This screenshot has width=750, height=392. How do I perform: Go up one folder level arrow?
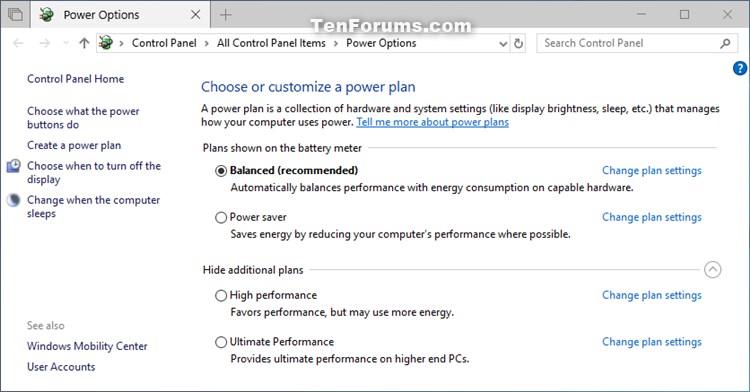coord(84,43)
